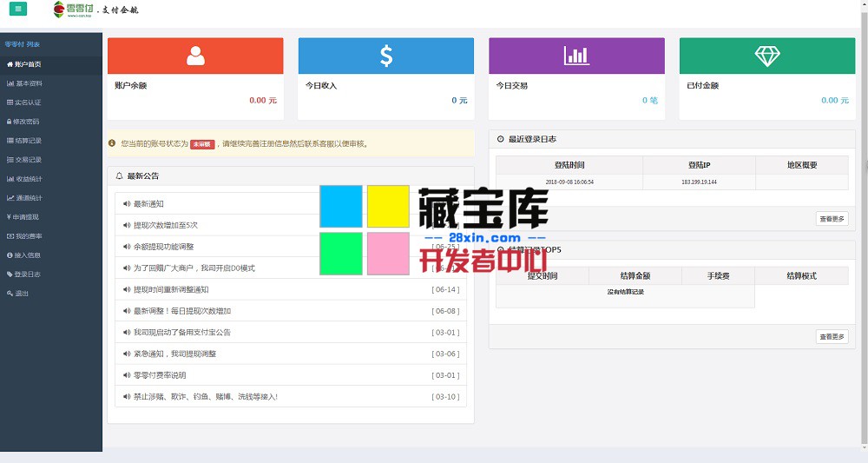Click the key icon of 退出

pyautogui.click(x=10, y=294)
